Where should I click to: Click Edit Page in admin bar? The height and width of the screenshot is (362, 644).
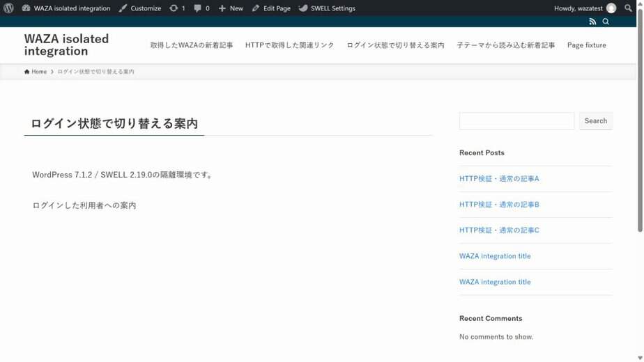point(271,8)
